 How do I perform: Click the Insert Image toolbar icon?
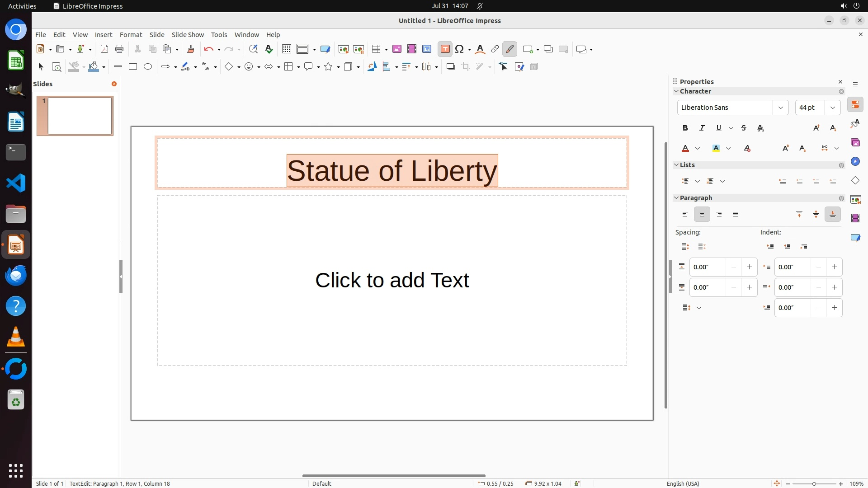(x=397, y=49)
